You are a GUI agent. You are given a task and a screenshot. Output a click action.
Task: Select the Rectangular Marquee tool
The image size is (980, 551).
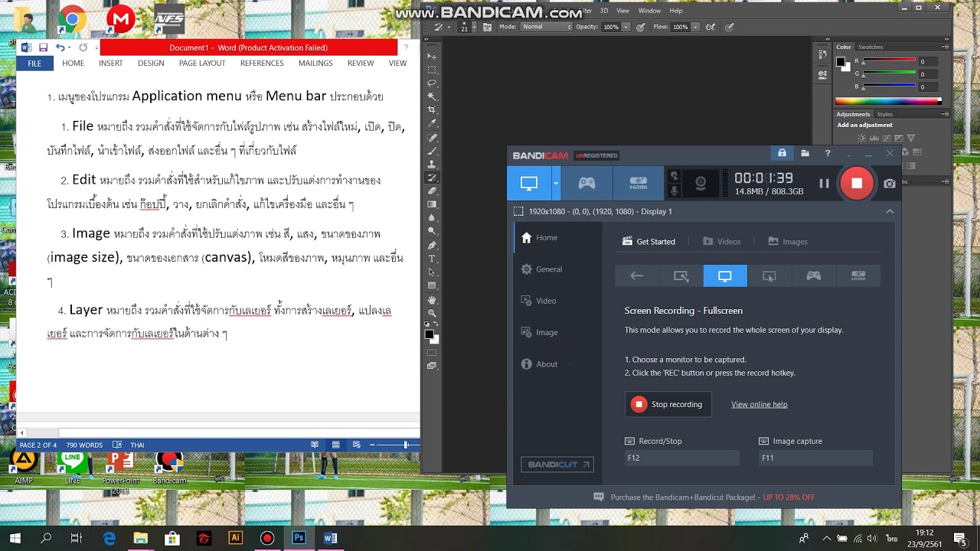click(x=432, y=70)
